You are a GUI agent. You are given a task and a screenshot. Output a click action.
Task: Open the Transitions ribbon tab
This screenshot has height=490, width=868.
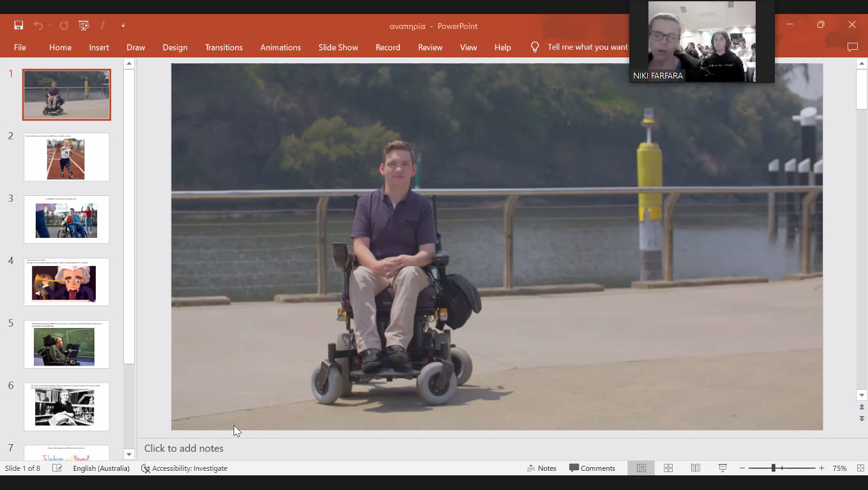[x=223, y=47]
